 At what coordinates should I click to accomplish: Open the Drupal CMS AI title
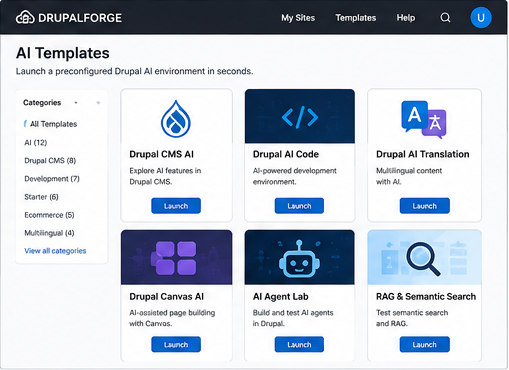coord(162,154)
